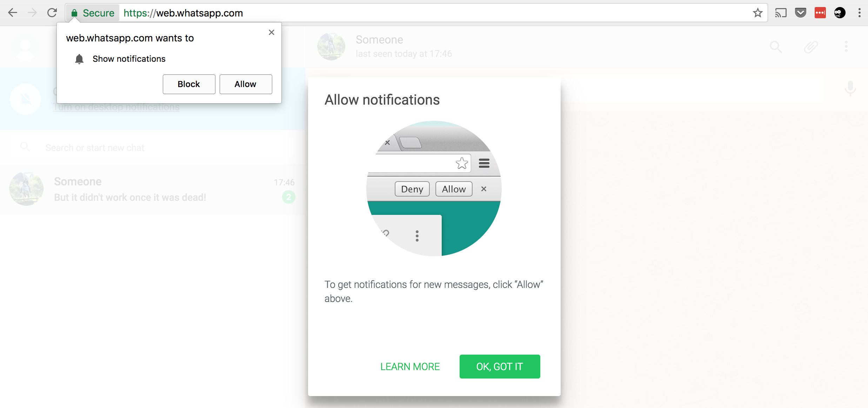Click the muted bell notification icon
Image resolution: width=868 pixels, height=408 pixels.
[x=25, y=99]
